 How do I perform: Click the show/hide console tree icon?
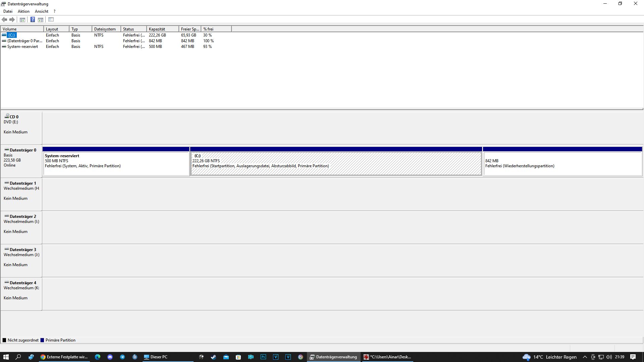click(22, 20)
